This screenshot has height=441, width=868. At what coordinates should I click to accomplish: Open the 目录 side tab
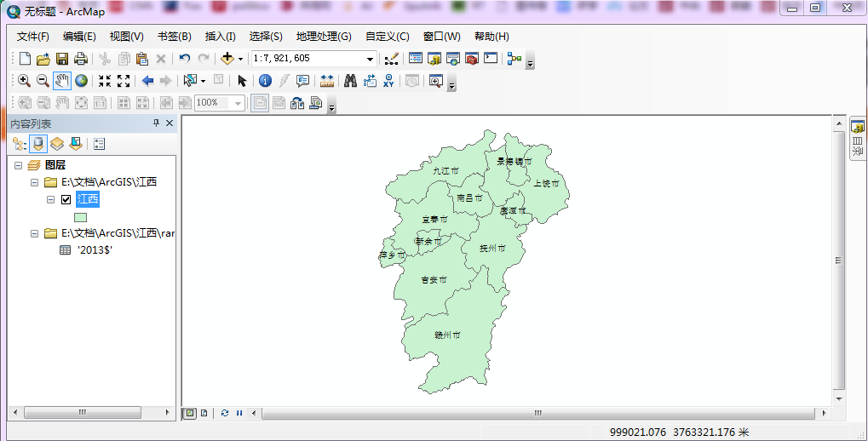tap(858, 139)
